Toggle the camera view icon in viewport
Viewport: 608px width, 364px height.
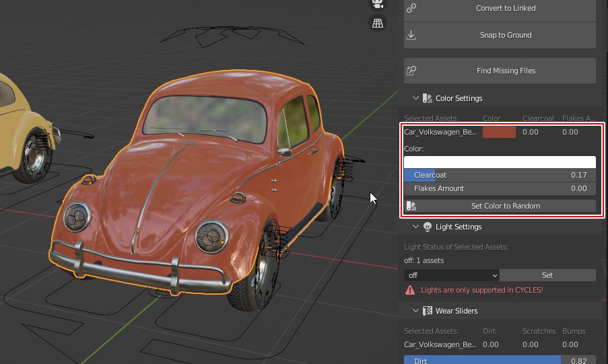pyautogui.click(x=378, y=3)
